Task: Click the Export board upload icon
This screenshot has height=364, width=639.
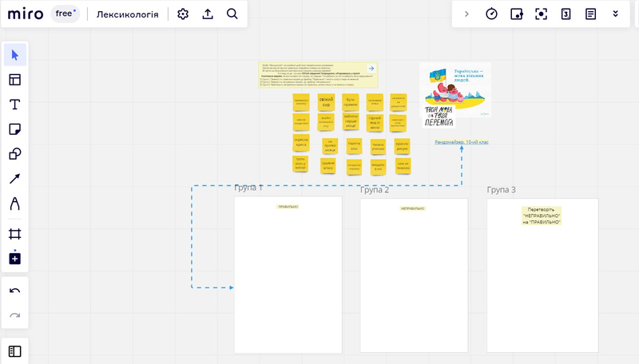Action: 208,14
